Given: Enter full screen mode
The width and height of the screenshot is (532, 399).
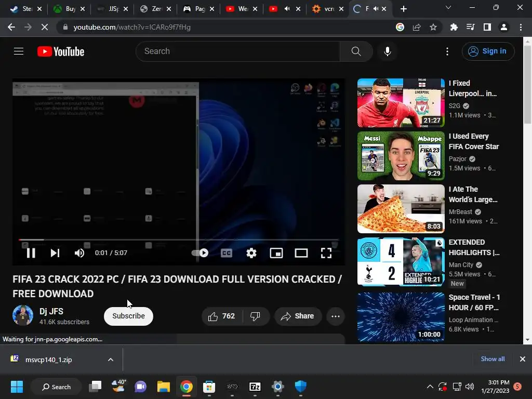Looking at the screenshot, I should click(x=326, y=253).
